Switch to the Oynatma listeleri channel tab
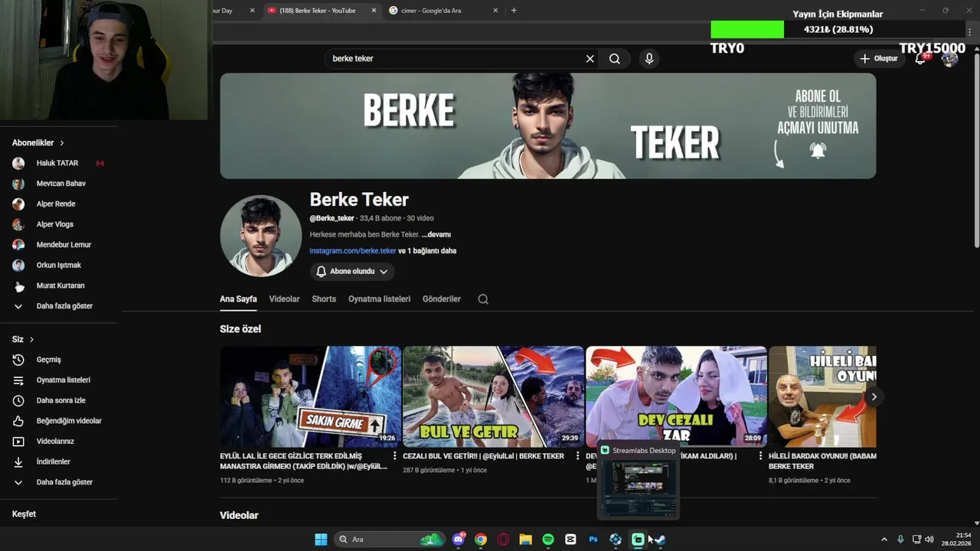 pos(379,299)
